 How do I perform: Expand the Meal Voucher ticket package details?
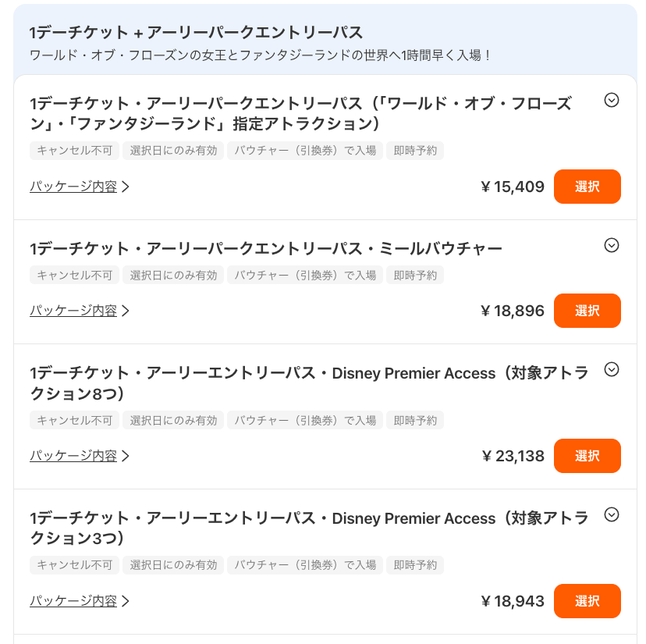pos(612,245)
